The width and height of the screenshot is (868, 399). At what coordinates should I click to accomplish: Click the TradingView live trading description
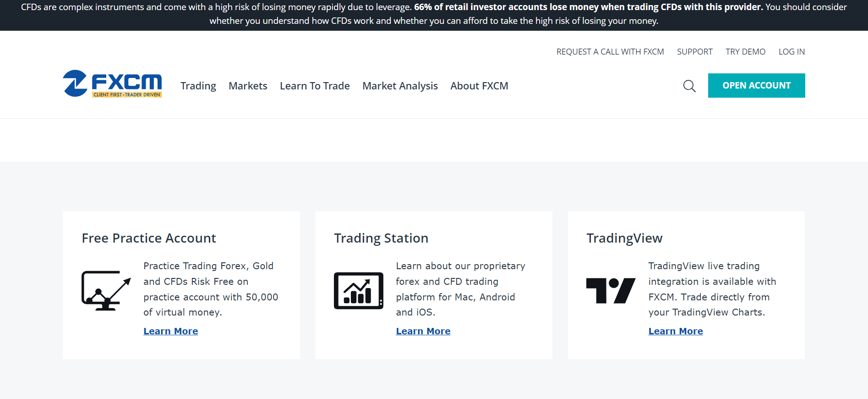pyautogui.click(x=712, y=289)
